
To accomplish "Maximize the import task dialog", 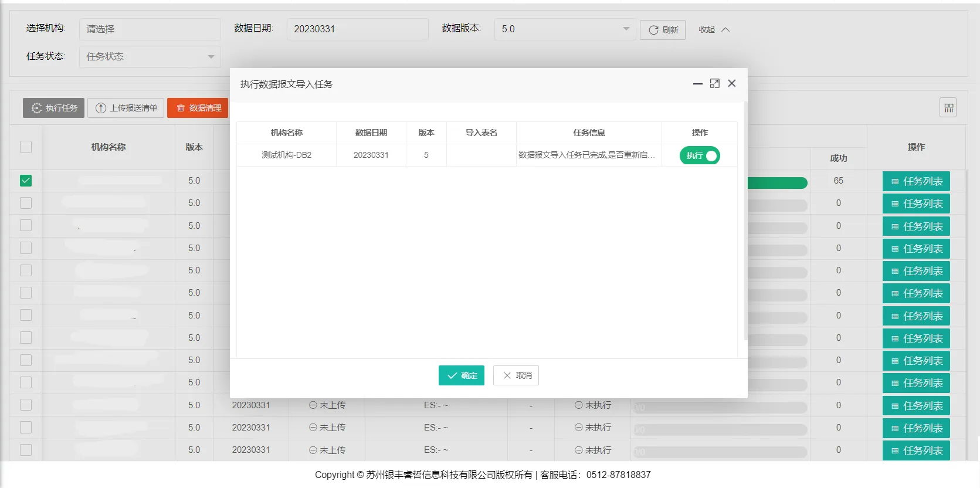I will (714, 84).
